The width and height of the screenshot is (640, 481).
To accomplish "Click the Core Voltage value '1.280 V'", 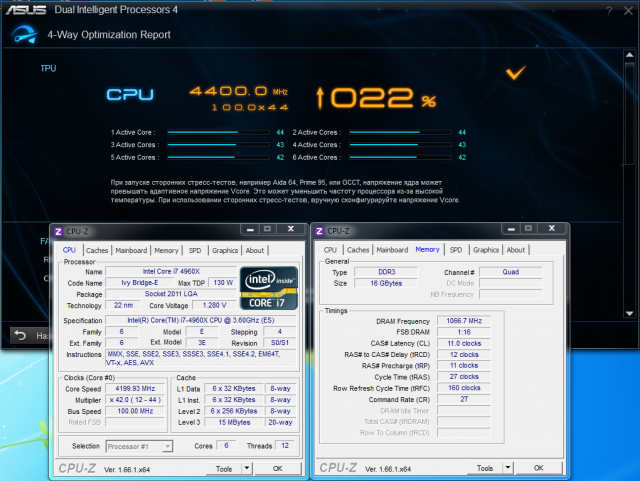I will tap(214, 305).
